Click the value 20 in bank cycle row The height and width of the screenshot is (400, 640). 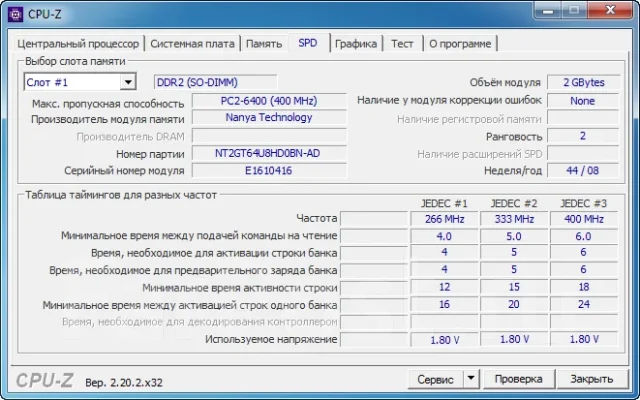pos(514,304)
